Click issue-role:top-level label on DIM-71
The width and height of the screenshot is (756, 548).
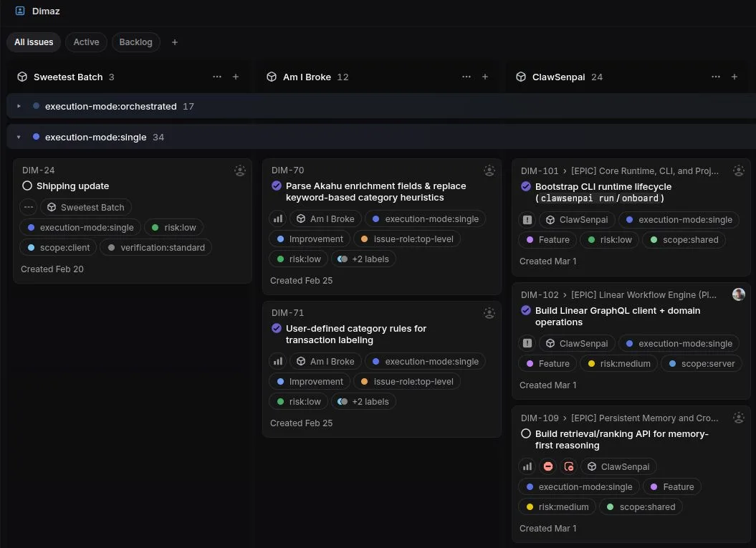point(407,382)
